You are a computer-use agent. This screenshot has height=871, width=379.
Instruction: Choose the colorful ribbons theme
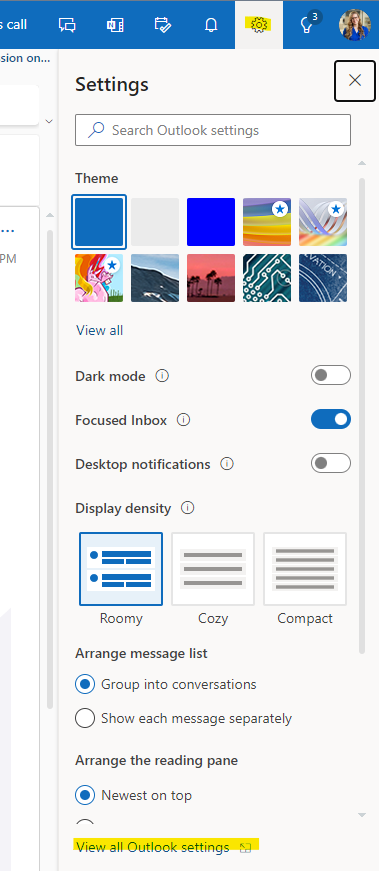[x=323, y=222]
